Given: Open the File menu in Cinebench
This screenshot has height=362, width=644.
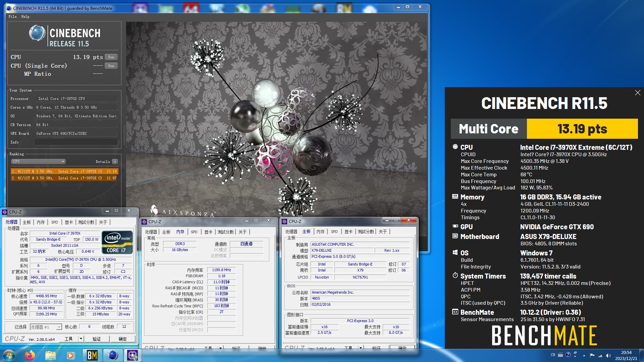Looking at the screenshot, I should (x=12, y=16).
